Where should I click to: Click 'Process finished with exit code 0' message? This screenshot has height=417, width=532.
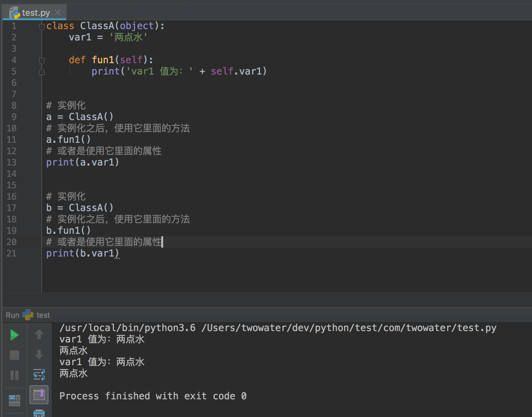point(153,396)
